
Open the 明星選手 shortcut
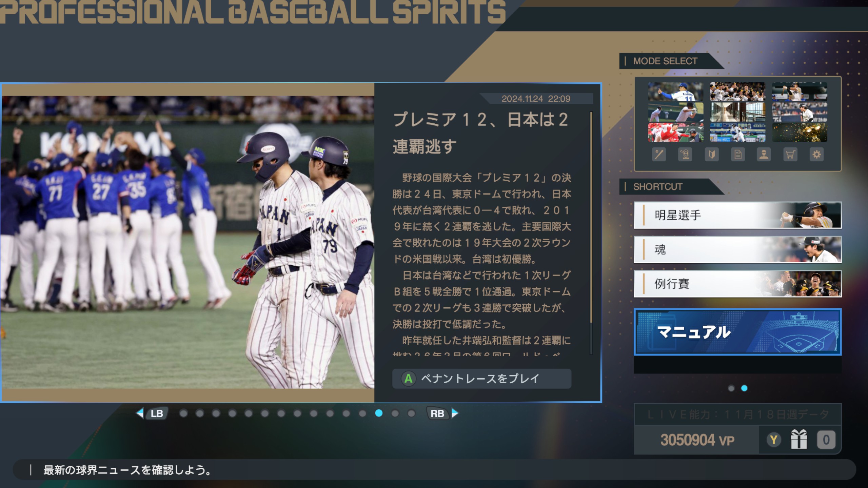(x=737, y=215)
